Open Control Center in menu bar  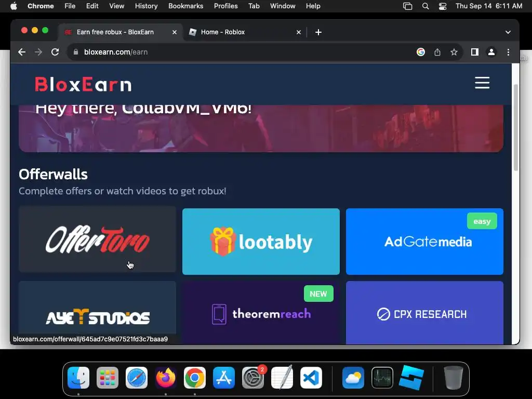(x=443, y=6)
